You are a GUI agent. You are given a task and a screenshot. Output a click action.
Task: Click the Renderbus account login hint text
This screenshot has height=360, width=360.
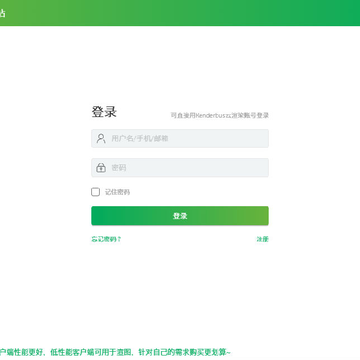[220, 115]
